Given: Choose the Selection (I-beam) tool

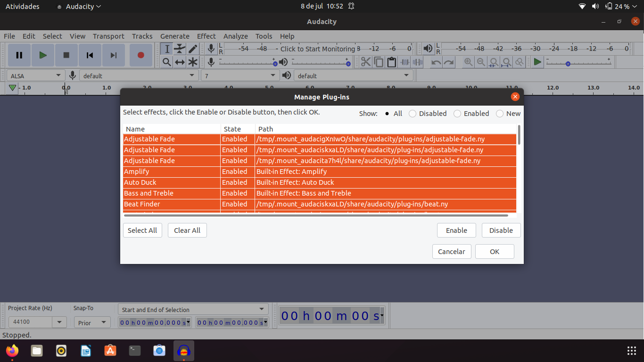Looking at the screenshot, I should (x=166, y=49).
